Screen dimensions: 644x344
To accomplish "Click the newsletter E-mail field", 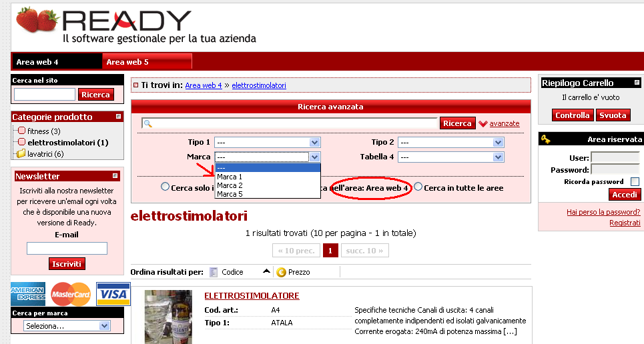I will click(67, 249).
